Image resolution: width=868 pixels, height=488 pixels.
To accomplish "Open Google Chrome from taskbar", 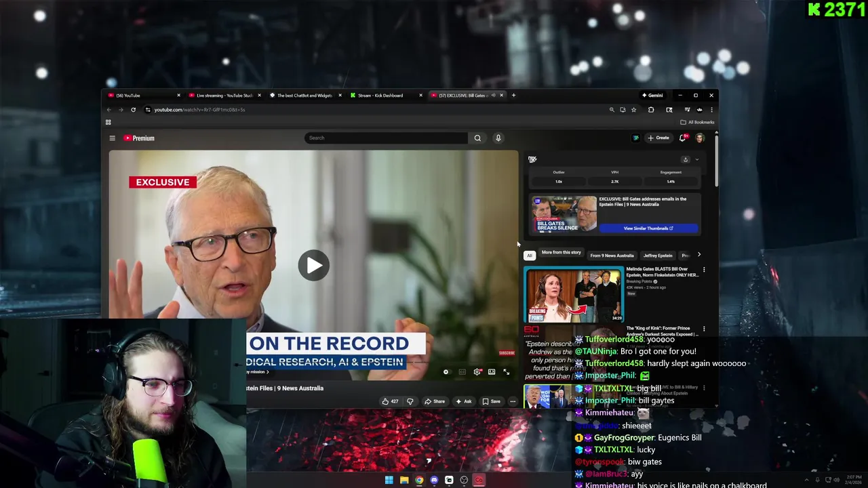I will click(x=419, y=481).
